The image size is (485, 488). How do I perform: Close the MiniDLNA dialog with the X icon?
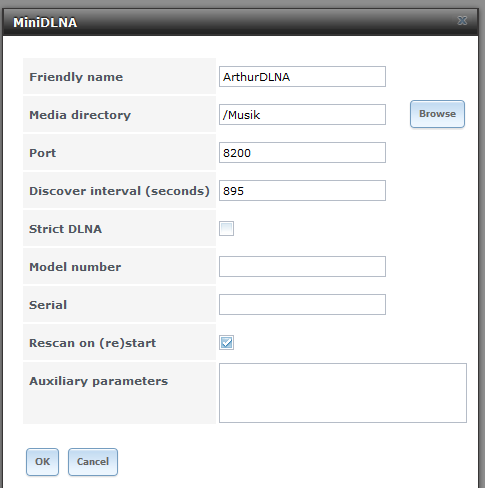pos(462,21)
